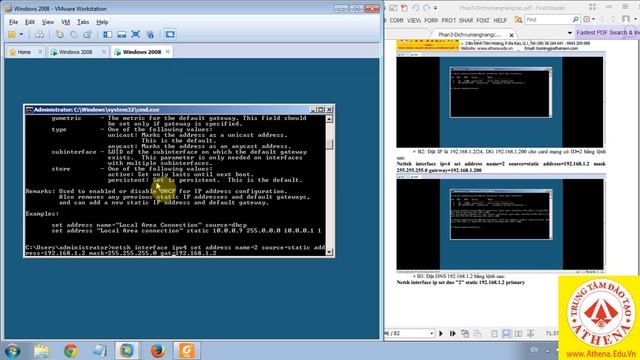
Task: Click the Find search field in Foxit
Action: tap(548, 19)
